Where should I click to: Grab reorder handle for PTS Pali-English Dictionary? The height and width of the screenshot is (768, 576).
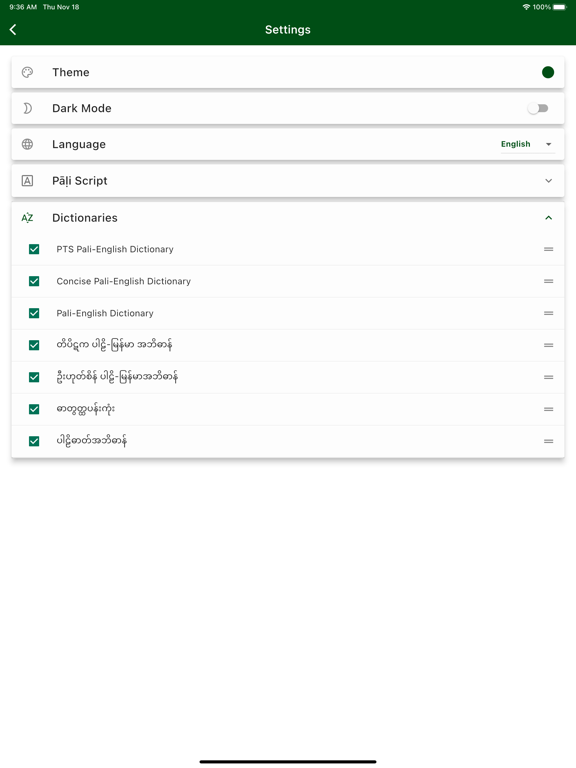tap(549, 249)
